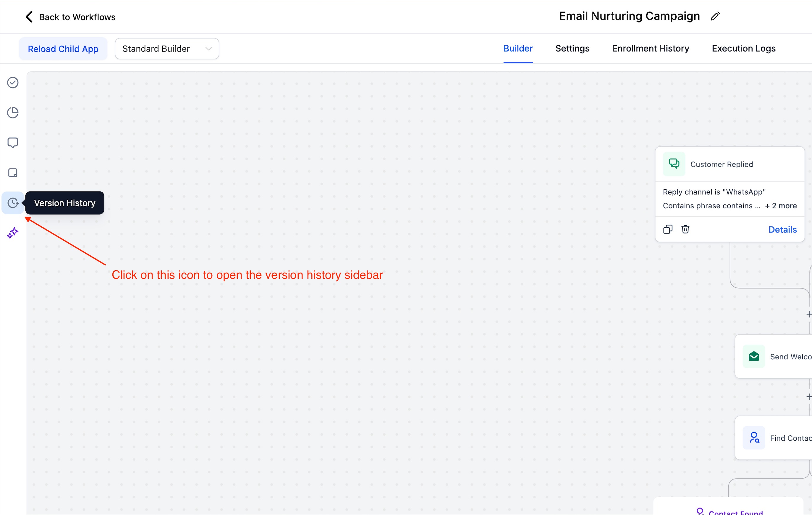Click the Find Contact person icon
Image resolution: width=812 pixels, height=515 pixels.
point(754,438)
